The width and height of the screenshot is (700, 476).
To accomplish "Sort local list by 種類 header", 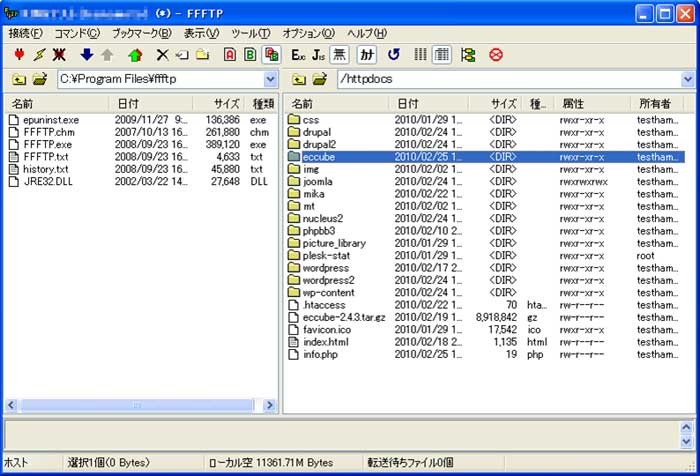I will (x=262, y=104).
